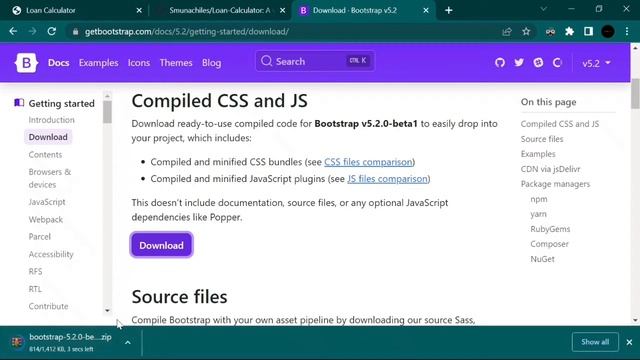Jump to Source files in page contents
The image size is (640, 360).
pos(542,139)
